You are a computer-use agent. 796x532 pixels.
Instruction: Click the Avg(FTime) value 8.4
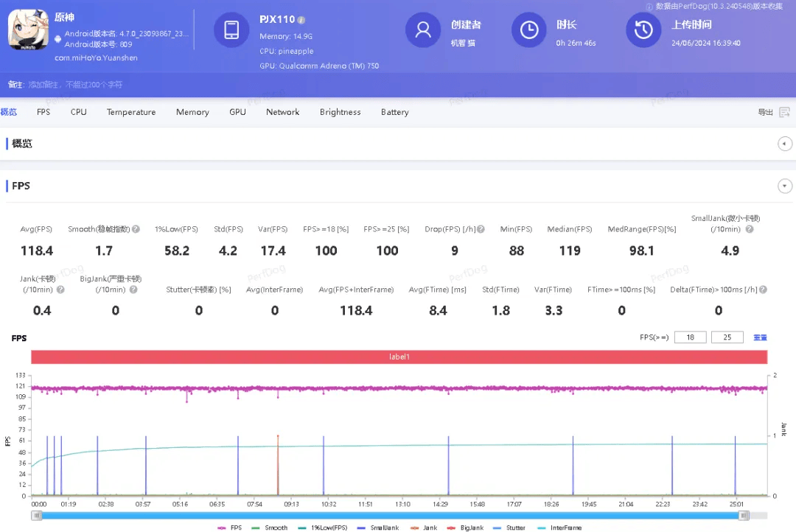coord(438,311)
